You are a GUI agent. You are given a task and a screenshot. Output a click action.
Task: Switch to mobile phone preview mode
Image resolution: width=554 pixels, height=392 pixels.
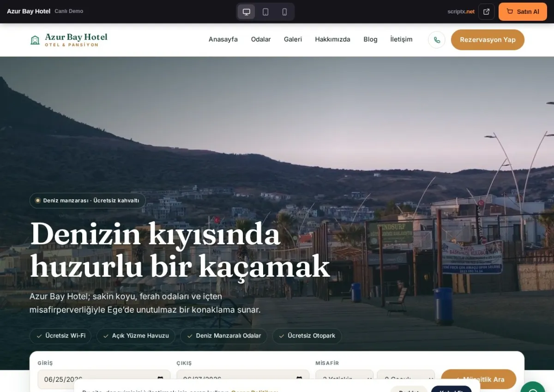tap(284, 12)
